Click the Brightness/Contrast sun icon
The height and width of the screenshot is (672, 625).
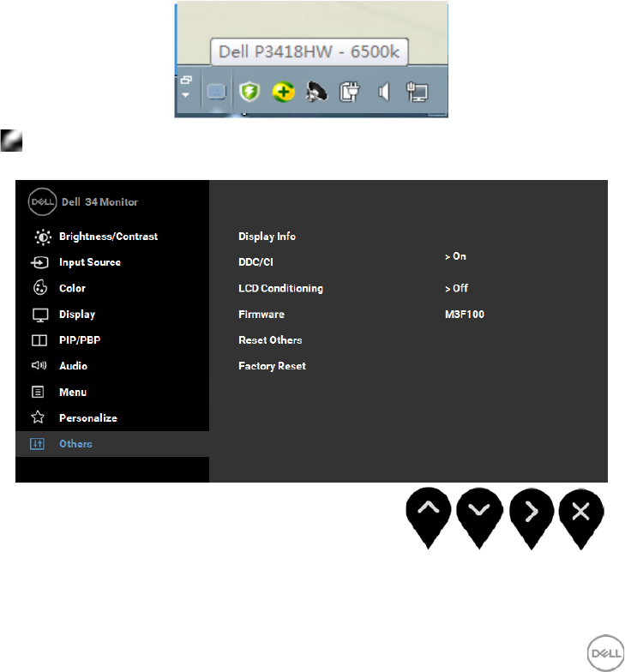click(43, 237)
